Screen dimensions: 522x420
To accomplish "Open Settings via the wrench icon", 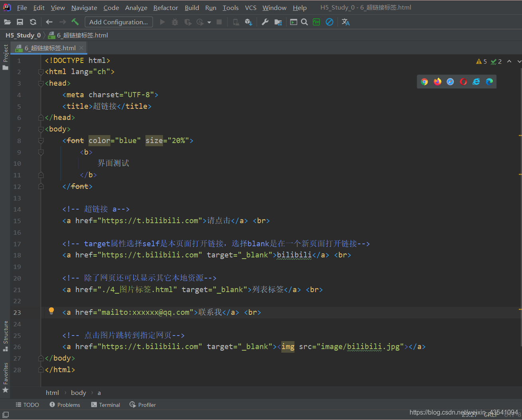I will pyautogui.click(x=265, y=22).
